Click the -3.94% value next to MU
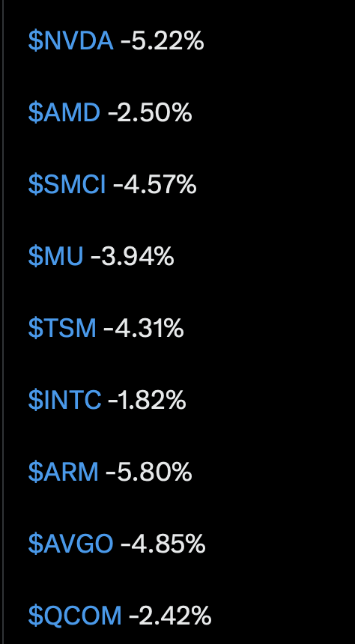The image size is (355, 644). (133, 256)
